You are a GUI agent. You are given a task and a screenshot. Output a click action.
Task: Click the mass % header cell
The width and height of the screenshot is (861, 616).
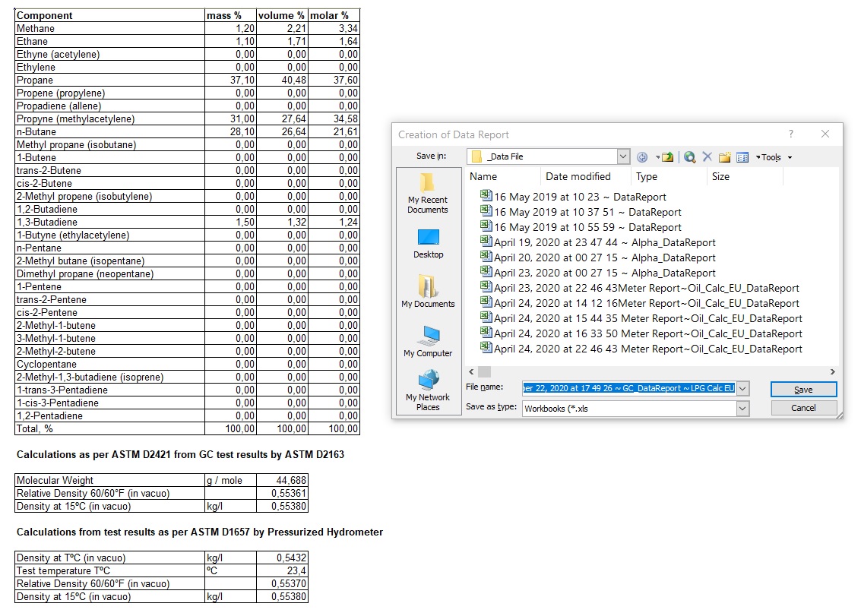tap(230, 15)
